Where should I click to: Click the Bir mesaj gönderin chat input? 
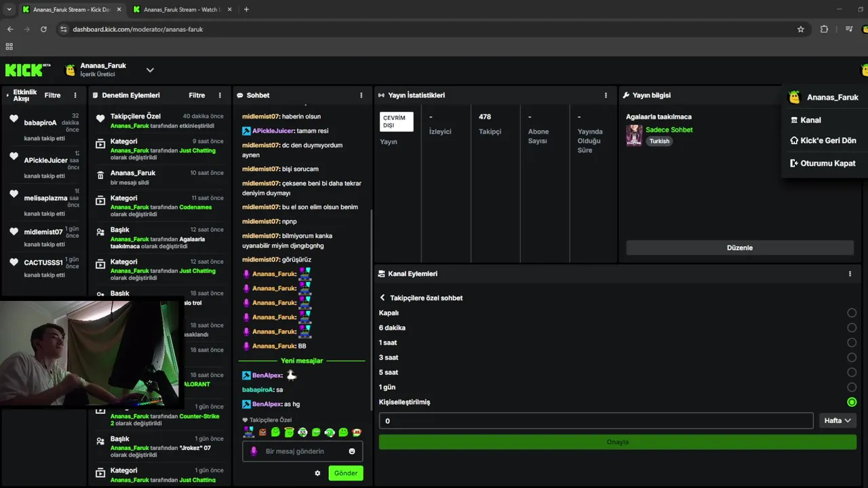(302, 451)
